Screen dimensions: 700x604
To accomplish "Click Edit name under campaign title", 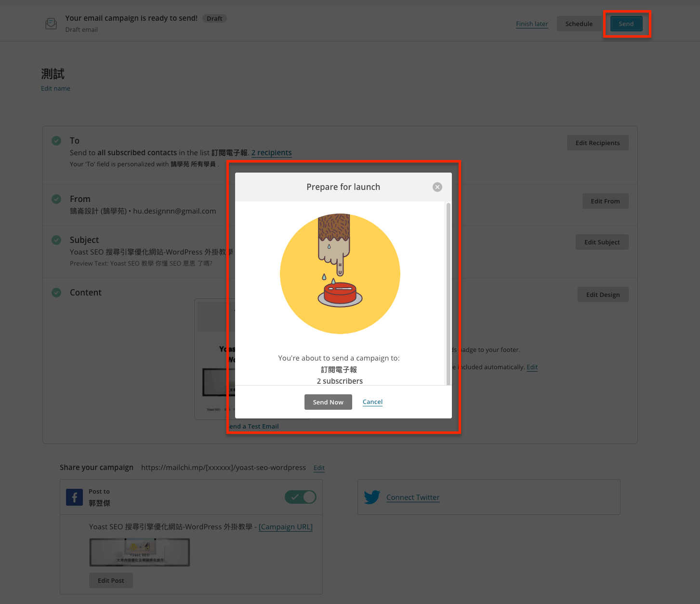I will point(55,88).
